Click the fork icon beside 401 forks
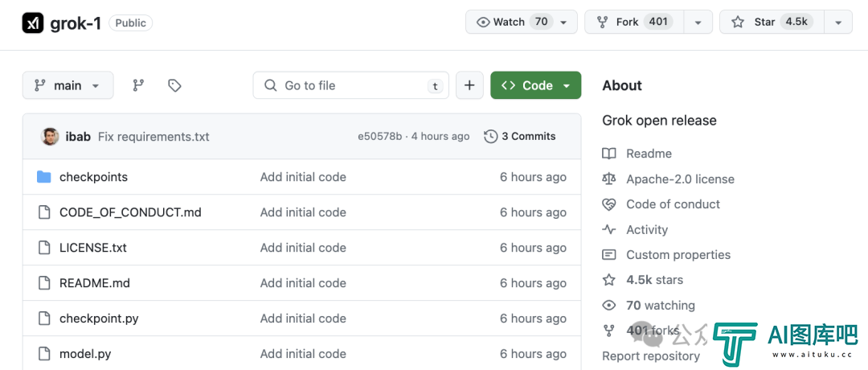This screenshot has height=370, width=868. tap(609, 331)
